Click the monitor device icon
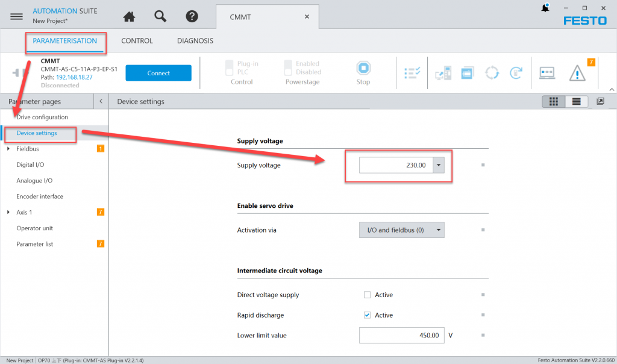This screenshot has width=617, height=364. 547,73
